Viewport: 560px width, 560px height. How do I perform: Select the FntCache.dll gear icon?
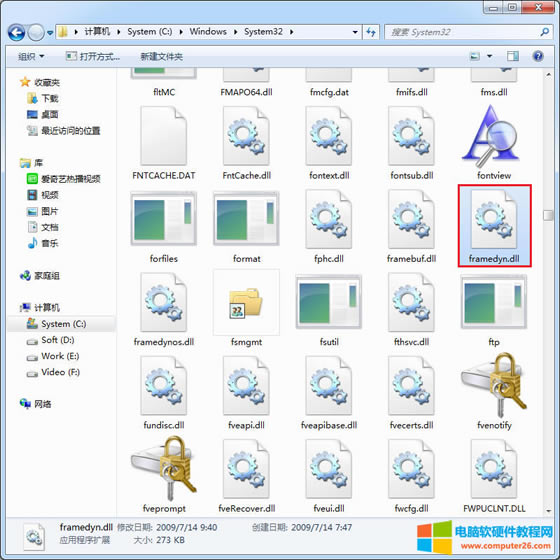coord(246,136)
